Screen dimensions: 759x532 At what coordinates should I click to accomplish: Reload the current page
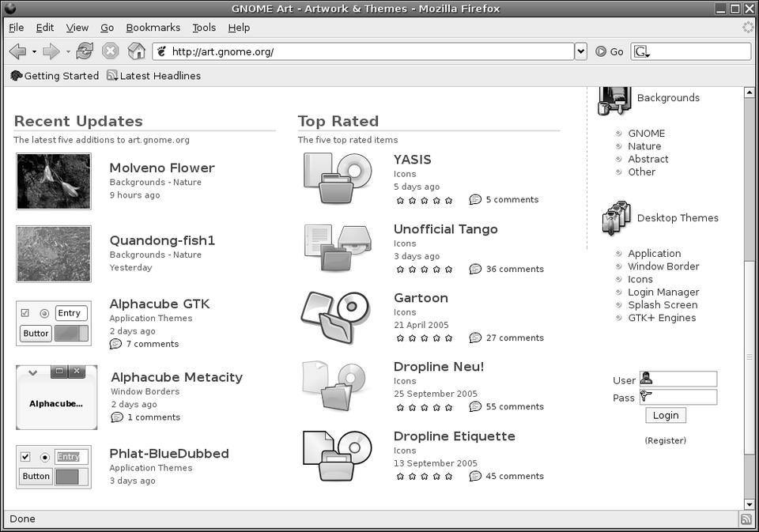[85, 51]
